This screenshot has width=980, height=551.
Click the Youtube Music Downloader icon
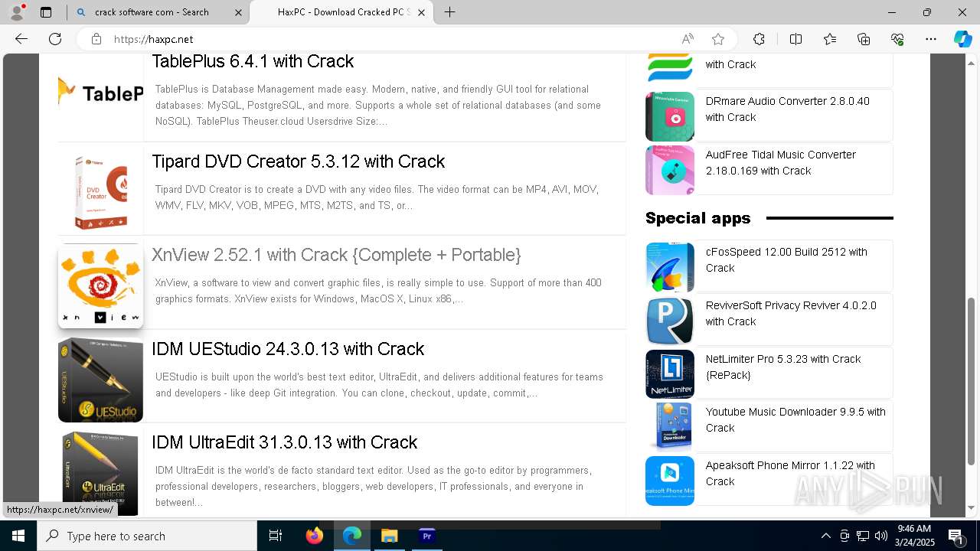pyautogui.click(x=670, y=427)
